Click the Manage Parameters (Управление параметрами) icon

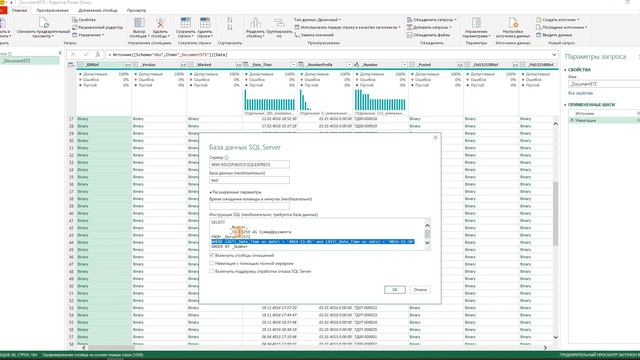tap(476, 23)
